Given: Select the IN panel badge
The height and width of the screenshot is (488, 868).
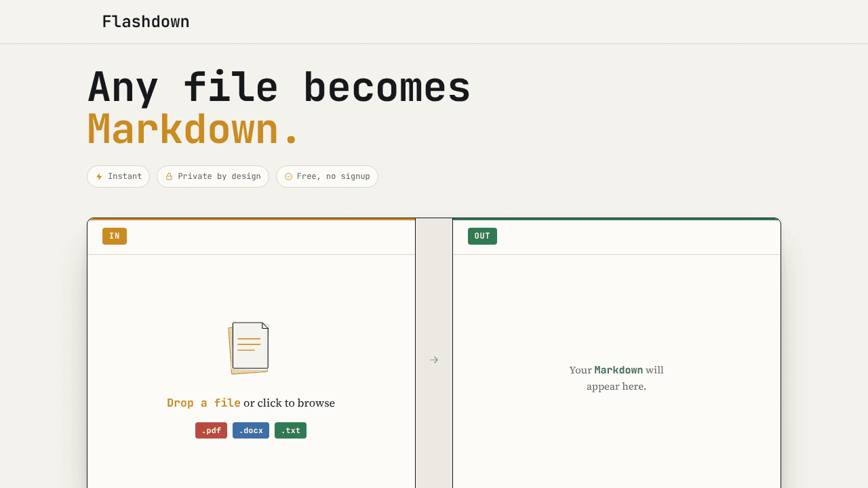Looking at the screenshot, I should 115,236.
